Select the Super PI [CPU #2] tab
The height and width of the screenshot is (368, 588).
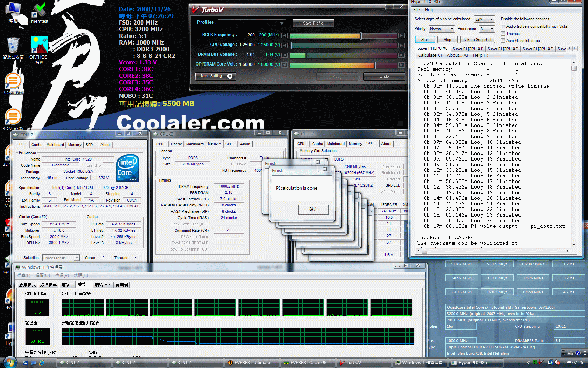(x=503, y=49)
